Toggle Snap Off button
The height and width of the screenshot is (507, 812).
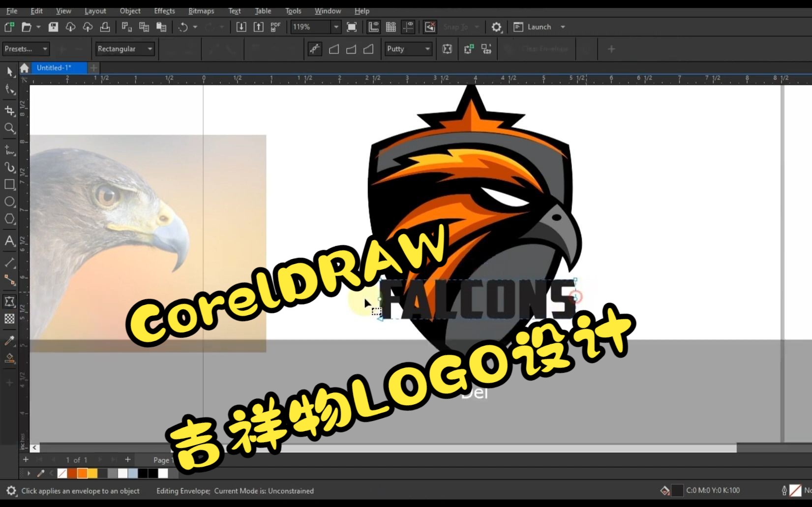pyautogui.click(x=430, y=27)
